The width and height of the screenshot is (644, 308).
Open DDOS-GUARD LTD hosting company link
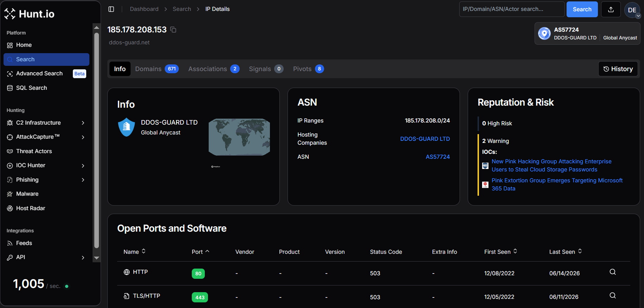[x=425, y=139]
